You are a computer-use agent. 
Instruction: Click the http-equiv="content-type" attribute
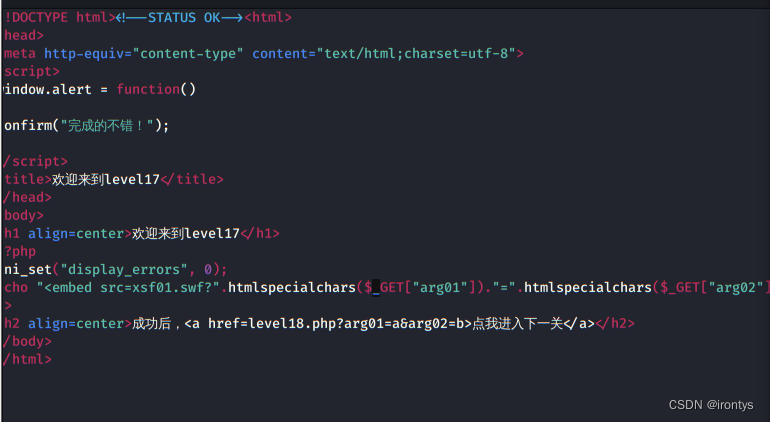pyautogui.click(x=144, y=54)
